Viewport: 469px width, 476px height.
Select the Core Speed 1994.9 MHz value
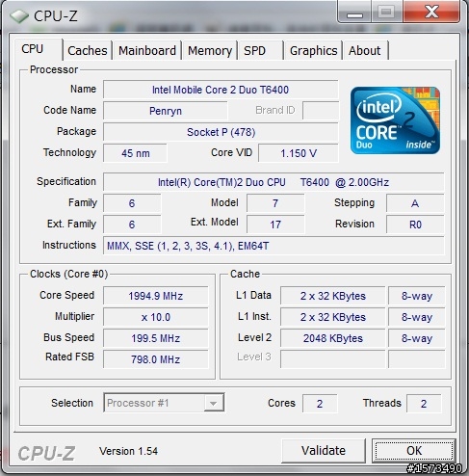pyautogui.click(x=156, y=296)
